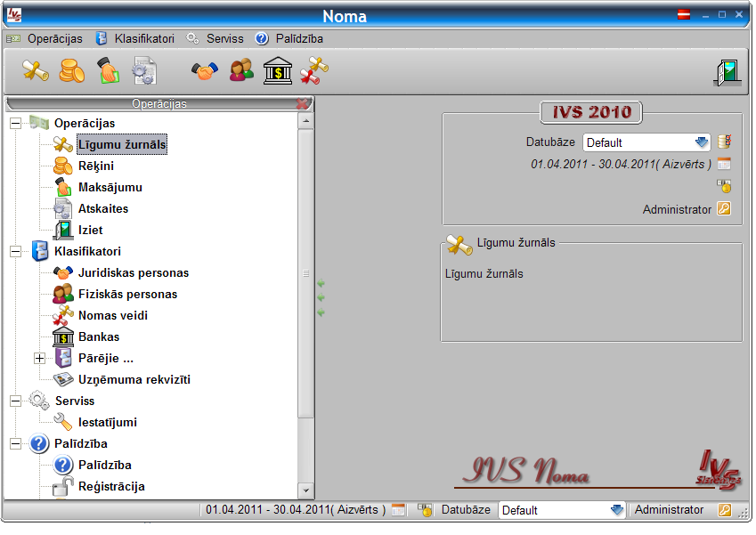Click the scroll down arrow of tree scrollbar
756x535 pixels.
tap(306, 491)
